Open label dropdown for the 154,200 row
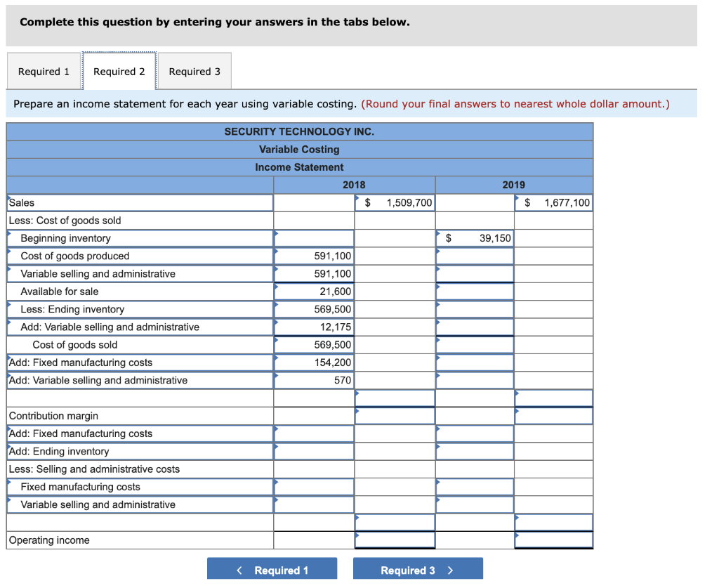Image resolution: width=719 pixels, height=588 pixels. click(x=140, y=362)
